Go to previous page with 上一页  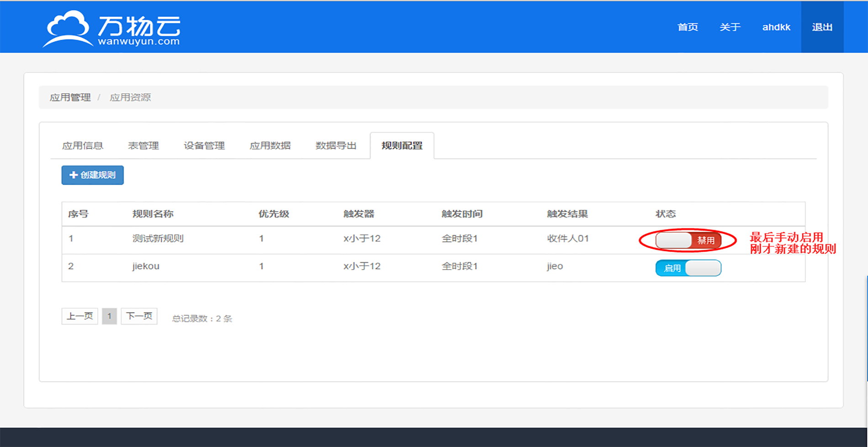(80, 316)
